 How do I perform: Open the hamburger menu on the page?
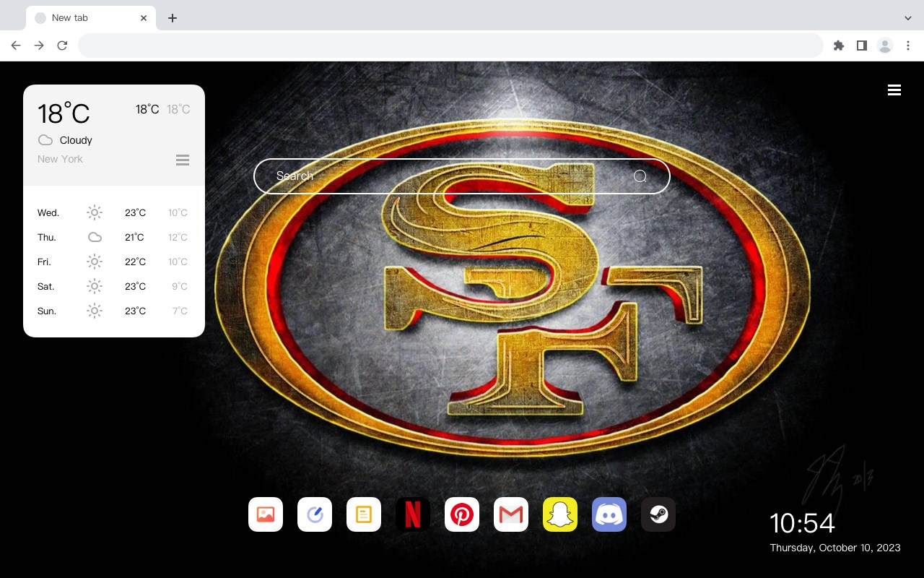(894, 90)
